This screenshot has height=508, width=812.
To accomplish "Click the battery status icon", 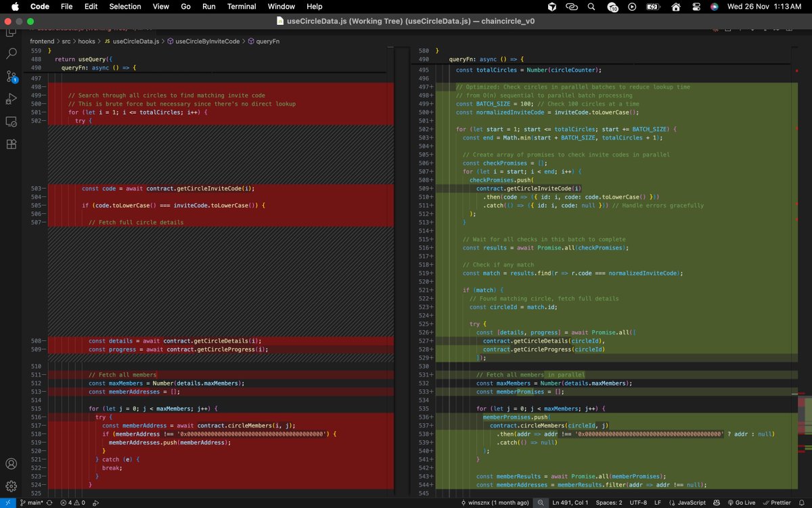I will (654, 6).
